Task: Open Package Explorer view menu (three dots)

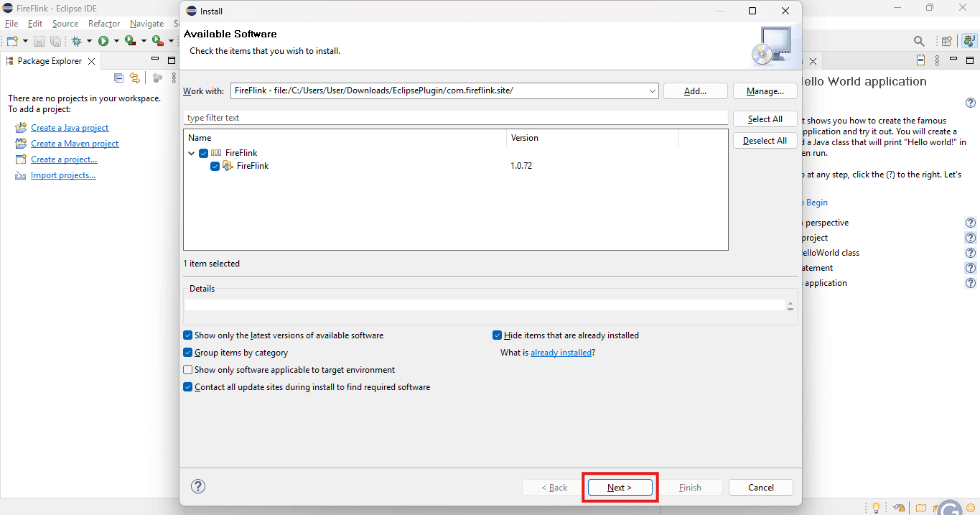Action: point(173,78)
